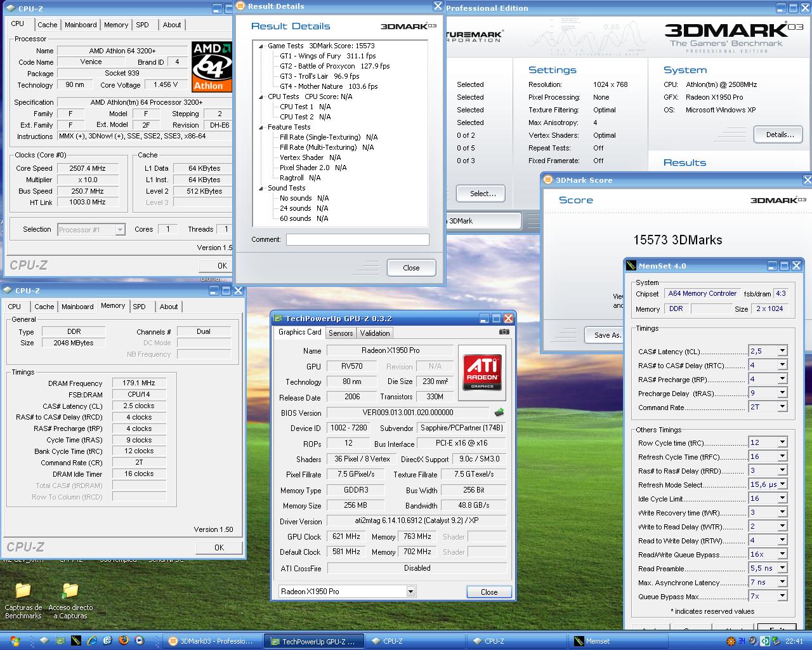Image resolution: width=812 pixels, height=650 pixels.
Task: Click OK in the CPU-Z Memory window
Action: pyautogui.click(x=219, y=547)
